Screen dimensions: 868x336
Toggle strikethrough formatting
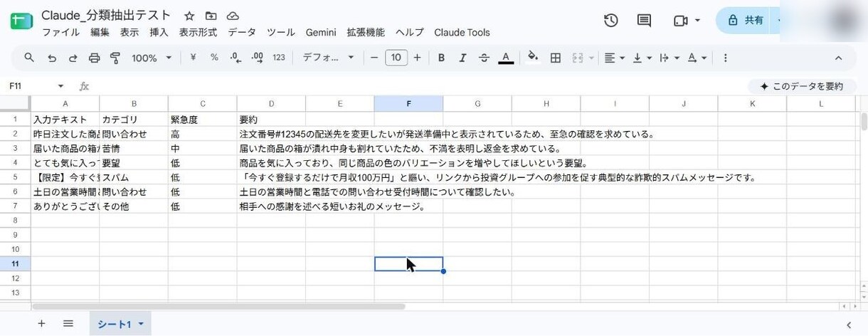tap(484, 58)
